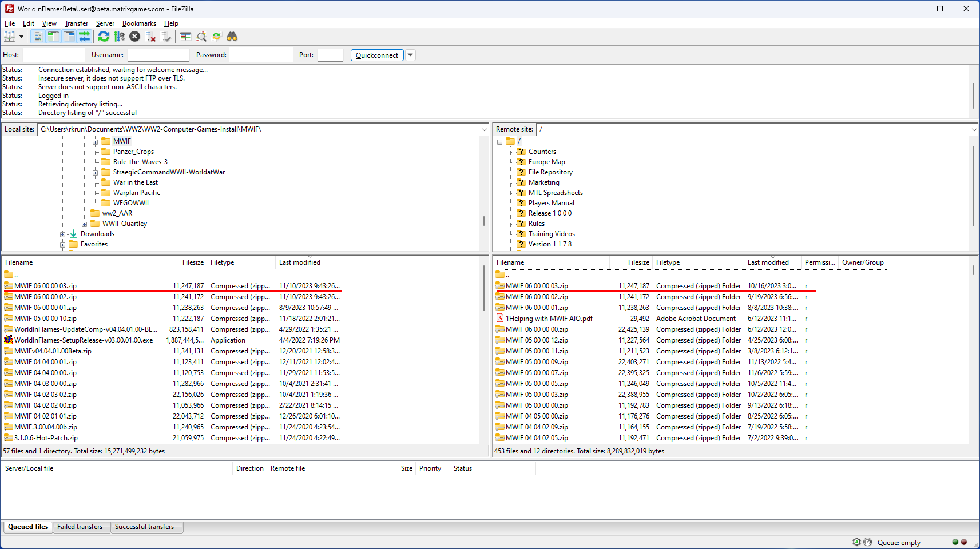Focus the Username input field
Image resolution: width=980 pixels, height=549 pixels.
pyautogui.click(x=158, y=55)
